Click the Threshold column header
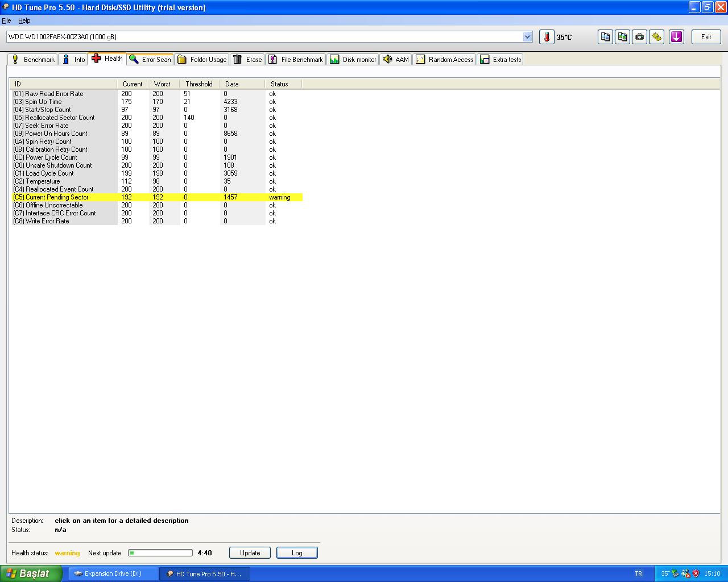 pos(199,84)
